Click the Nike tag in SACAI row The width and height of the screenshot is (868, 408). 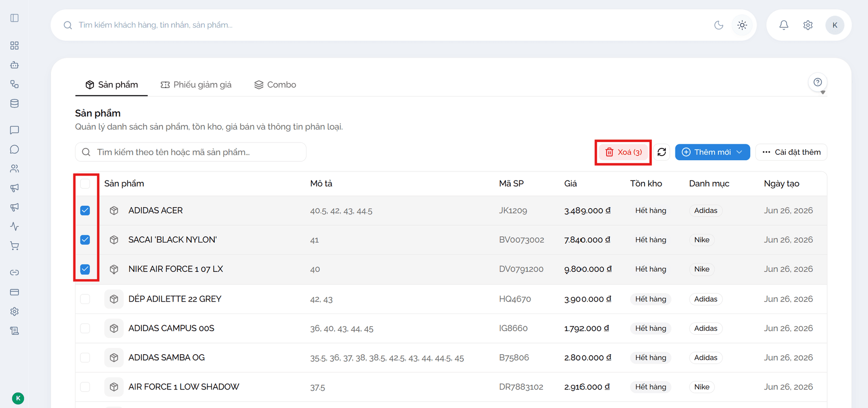click(x=702, y=240)
